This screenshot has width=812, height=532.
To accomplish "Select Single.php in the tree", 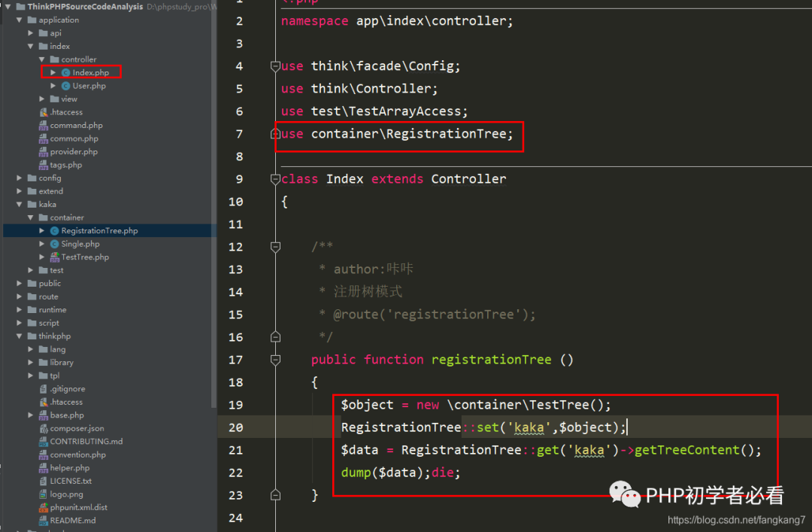I will [x=80, y=244].
